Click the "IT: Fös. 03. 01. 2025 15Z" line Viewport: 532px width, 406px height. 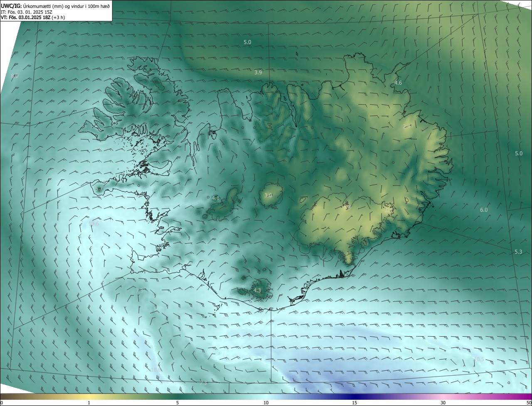click(26, 12)
